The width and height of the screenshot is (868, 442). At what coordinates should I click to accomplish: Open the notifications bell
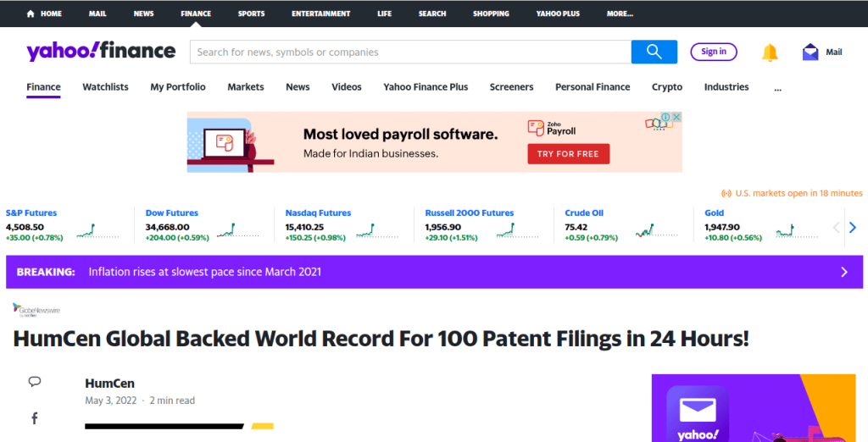coord(770,52)
